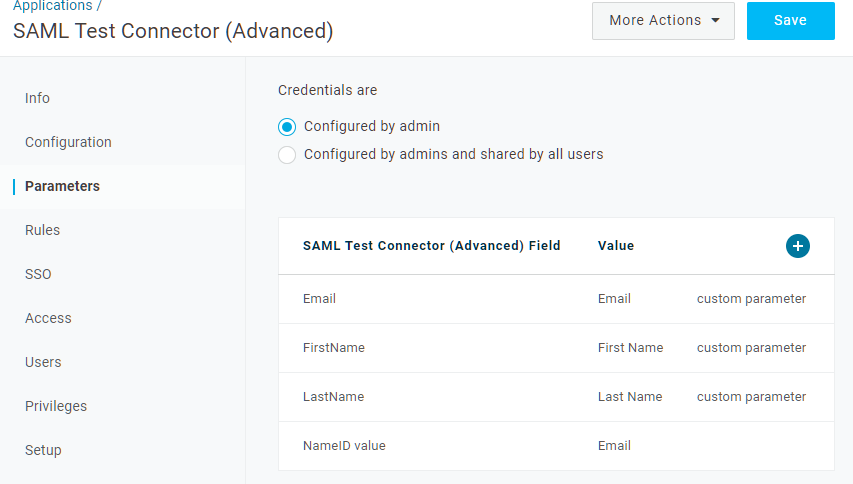Click the plus icon to add parameter

click(797, 246)
